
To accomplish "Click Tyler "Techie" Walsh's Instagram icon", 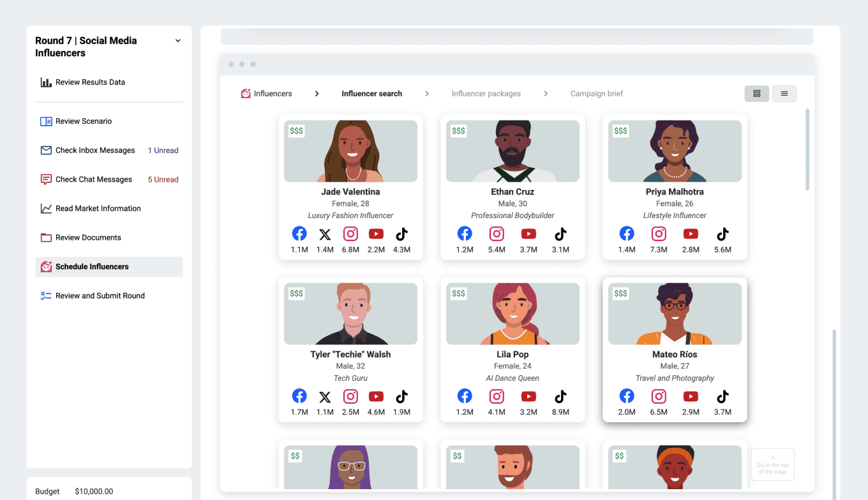I will click(x=350, y=396).
